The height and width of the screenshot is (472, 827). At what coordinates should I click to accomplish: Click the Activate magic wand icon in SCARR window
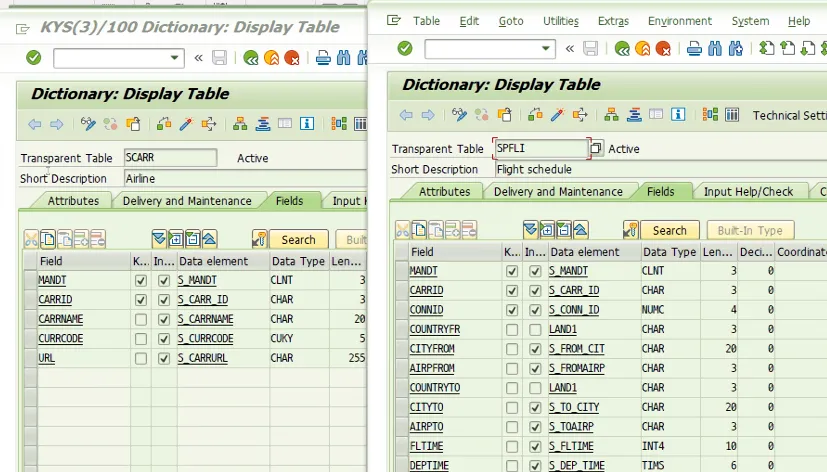click(x=186, y=124)
